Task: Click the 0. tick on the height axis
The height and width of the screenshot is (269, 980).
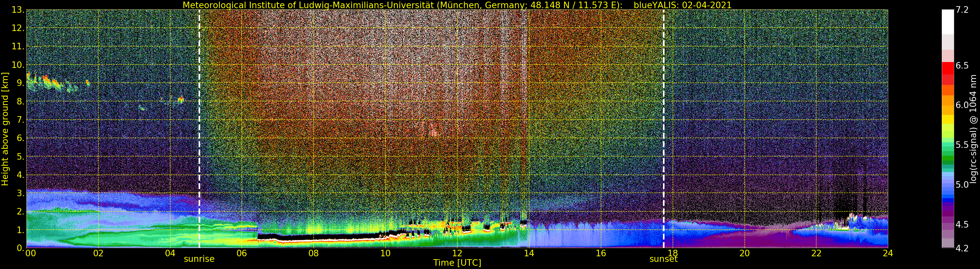Action: point(21,248)
